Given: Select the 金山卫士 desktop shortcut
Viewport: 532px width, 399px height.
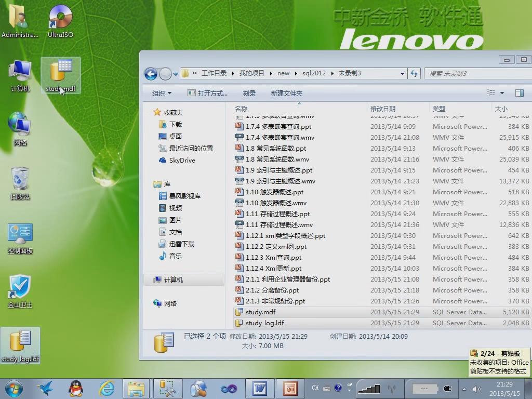Looking at the screenshot, I should pos(20,291).
